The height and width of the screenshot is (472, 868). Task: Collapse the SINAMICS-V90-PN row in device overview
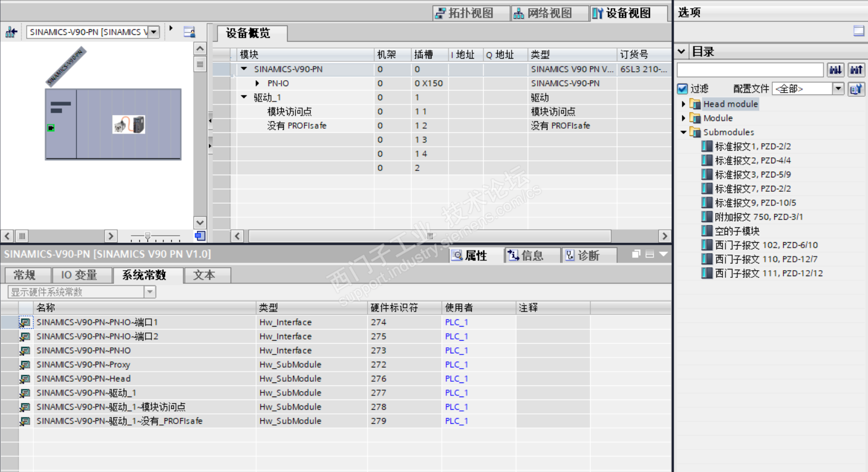coord(244,69)
